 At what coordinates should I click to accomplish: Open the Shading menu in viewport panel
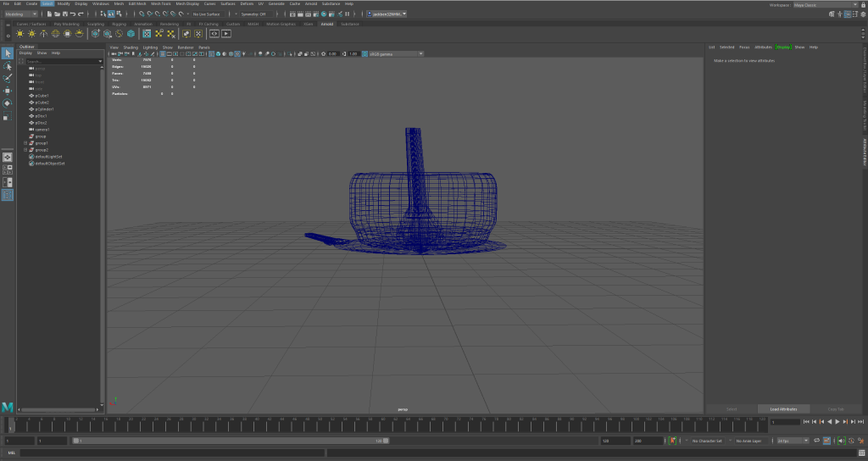point(131,47)
